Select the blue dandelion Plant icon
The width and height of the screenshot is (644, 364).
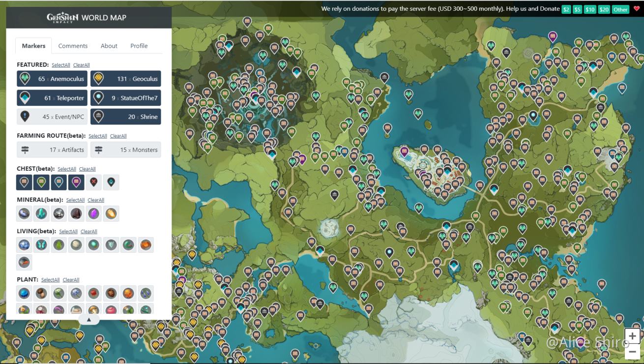coord(76,294)
